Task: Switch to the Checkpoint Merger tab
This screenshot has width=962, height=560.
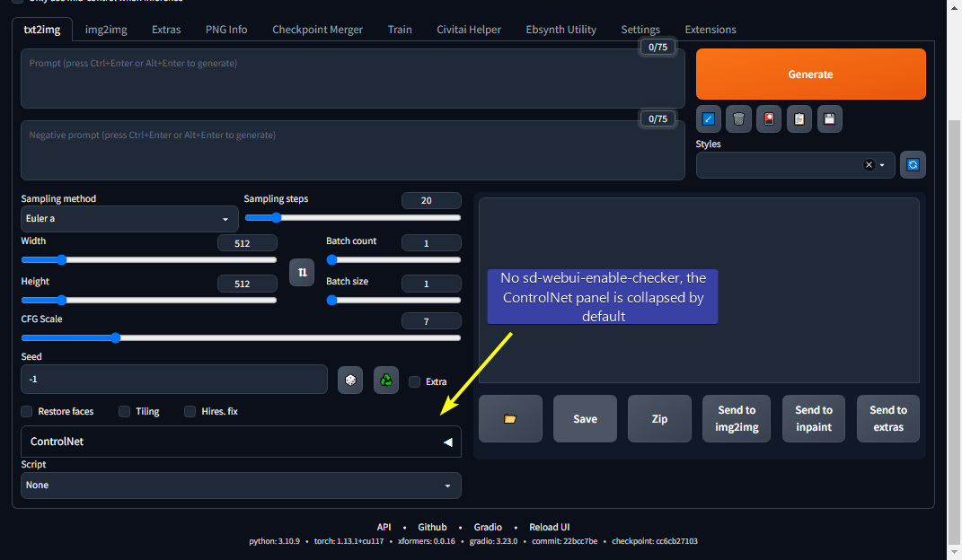Action: [x=317, y=29]
